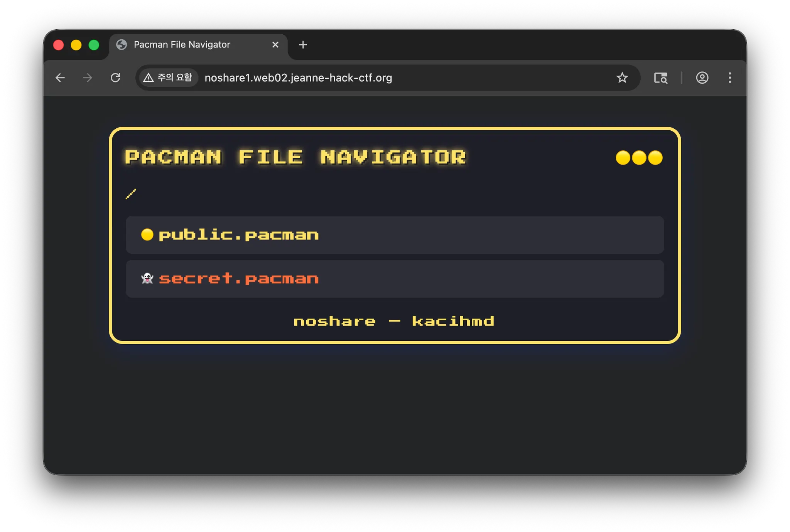790x532 pixels.
Task: Click the root slash path indicator
Action: [x=131, y=194]
